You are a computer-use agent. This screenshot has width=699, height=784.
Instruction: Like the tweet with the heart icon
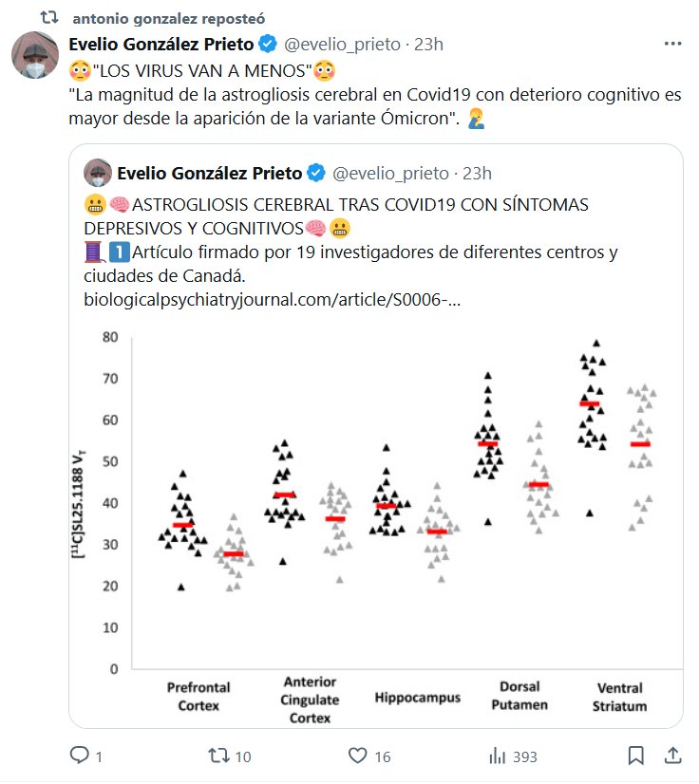pyautogui.click(x=357, y=756)
